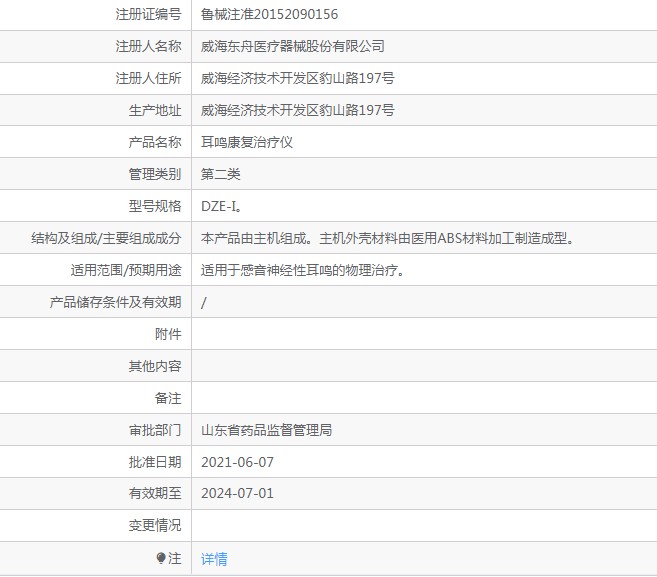Click the slash value in 产品储存条件及有效期 row

pos(204,303)
